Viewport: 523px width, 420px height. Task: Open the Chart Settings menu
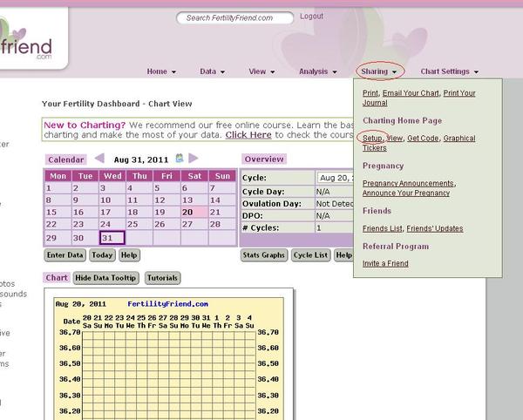click(x=449, y=71)
